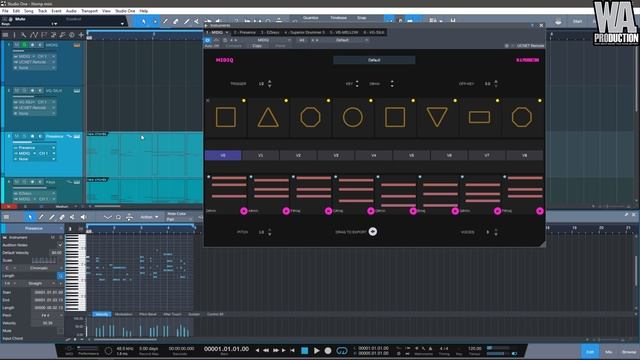
Task: Adjust the Trigger value stepper arrows
Action: coord(269,84)
